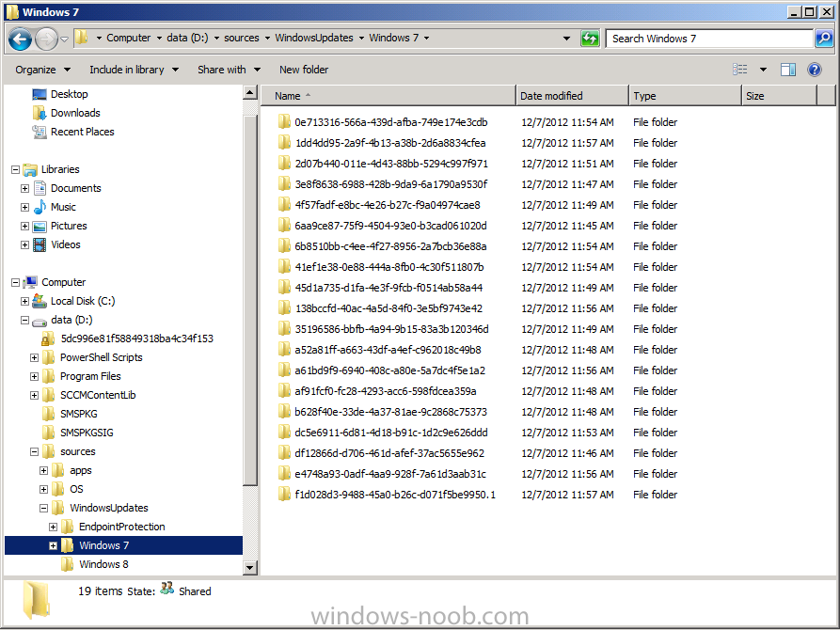This screenshot has width=840, height=630.
Task: Select folder icon of 2d07b440-011e-4d43-88bb-5294c997f971
Action: pos(284,164)
